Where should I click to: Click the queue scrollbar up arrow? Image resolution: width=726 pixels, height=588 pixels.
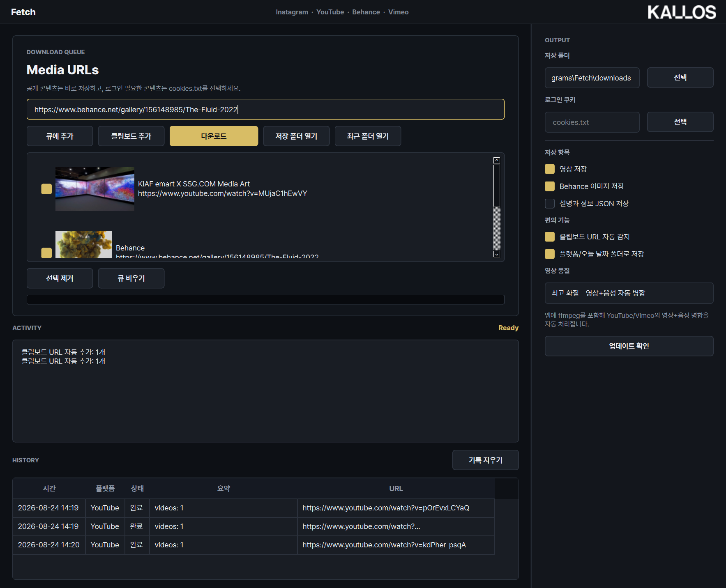coord(496,161)
